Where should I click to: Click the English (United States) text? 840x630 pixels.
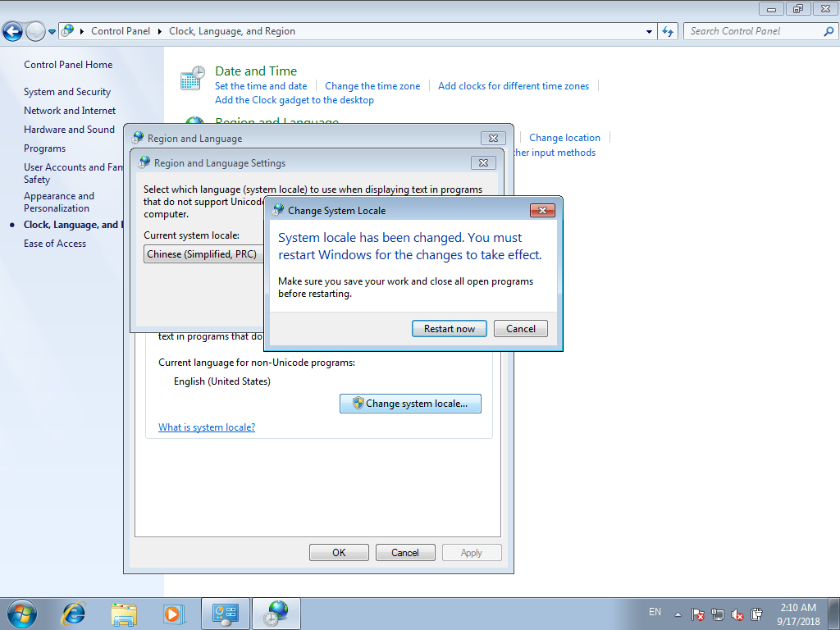pos(221,381)
